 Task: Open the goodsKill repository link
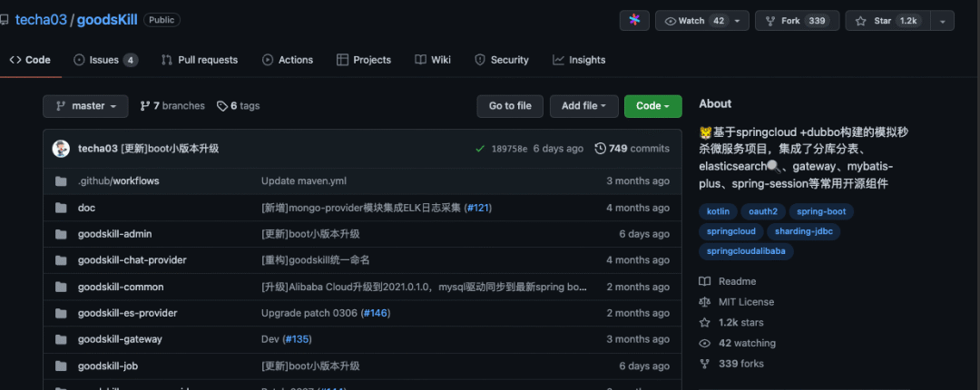pos(107,20)
